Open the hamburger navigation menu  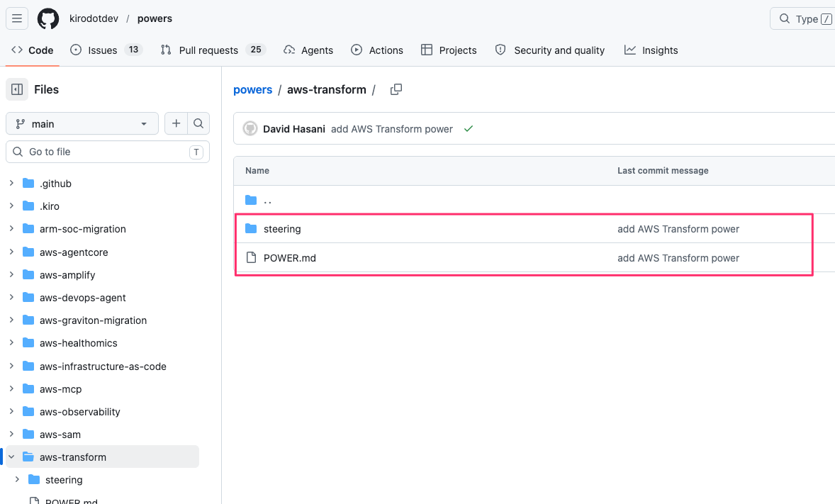17,18
